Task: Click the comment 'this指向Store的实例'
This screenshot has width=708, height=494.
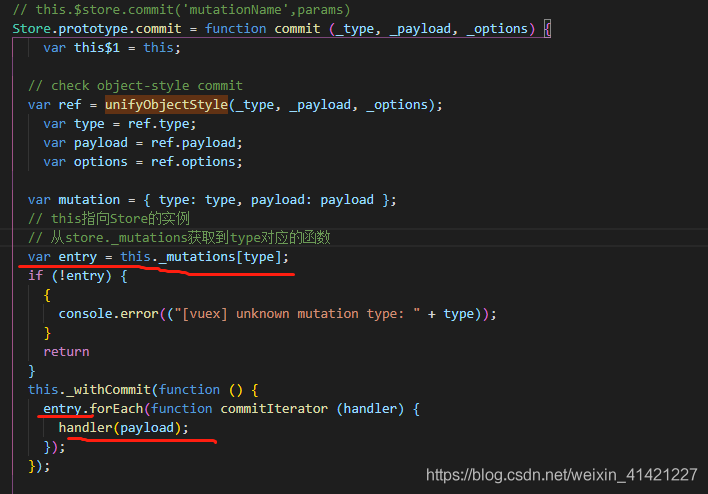Action: coord(109,219)
